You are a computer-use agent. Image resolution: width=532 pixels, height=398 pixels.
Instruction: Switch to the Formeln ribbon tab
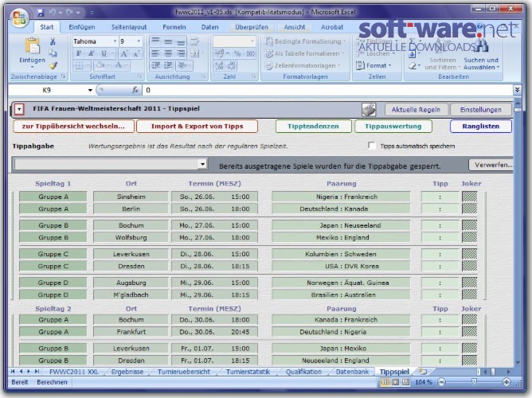coord(174,27)
